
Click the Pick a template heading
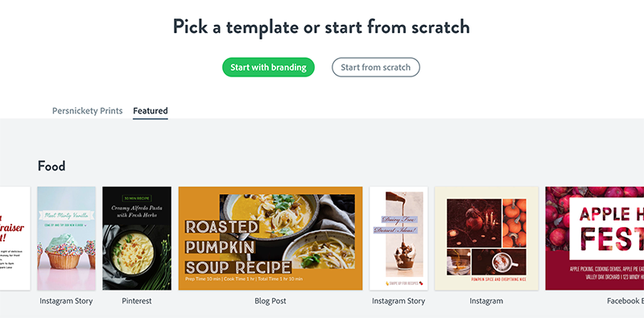321,27
